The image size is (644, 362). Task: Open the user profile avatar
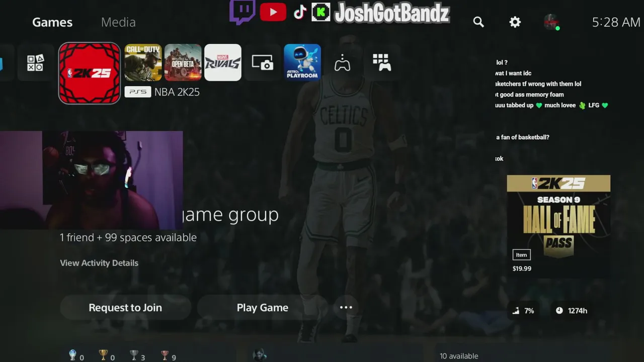click(x=551, y=22)
